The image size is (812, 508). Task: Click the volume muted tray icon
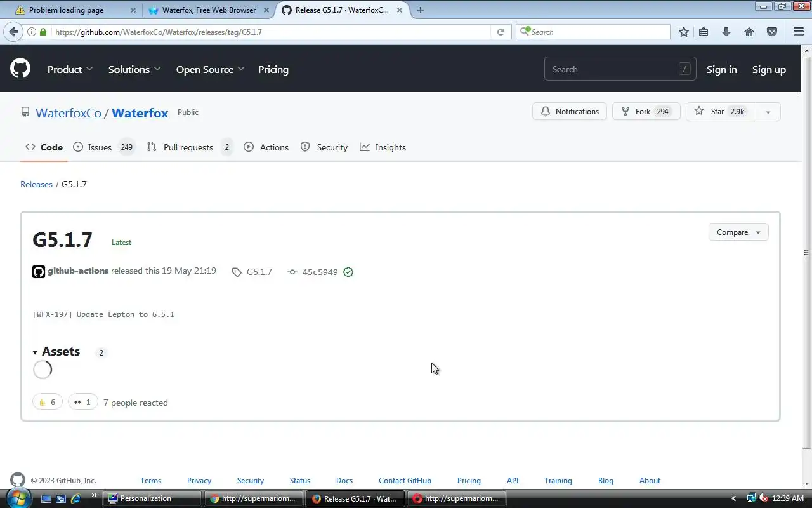click(x=763, y=498)
